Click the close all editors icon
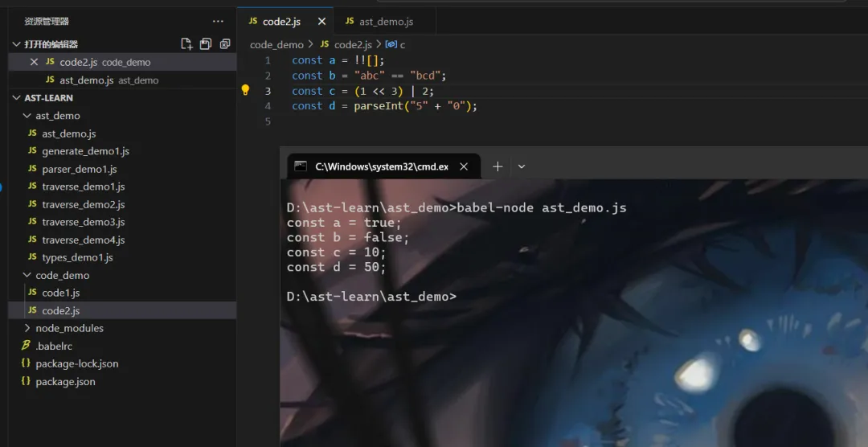 click(225, 44)
